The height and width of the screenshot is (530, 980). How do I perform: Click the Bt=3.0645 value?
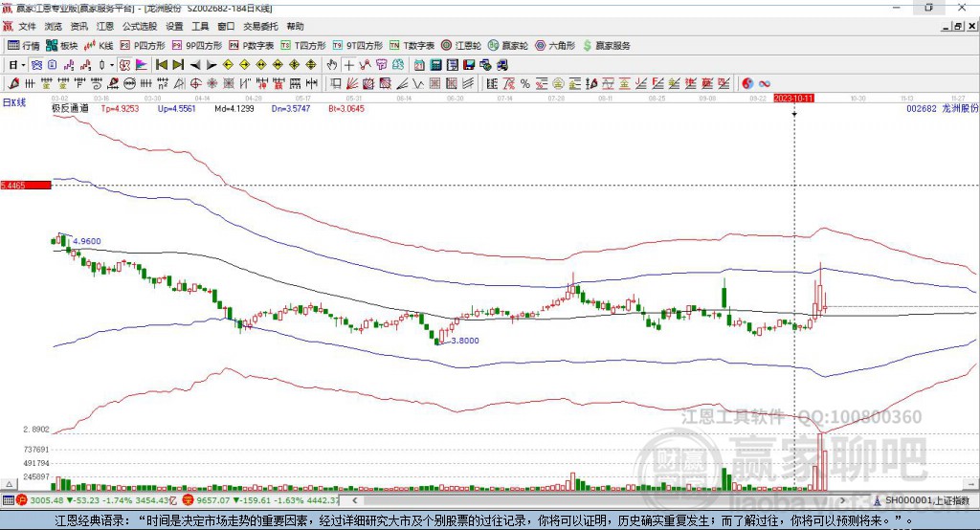tap(346, 108)
